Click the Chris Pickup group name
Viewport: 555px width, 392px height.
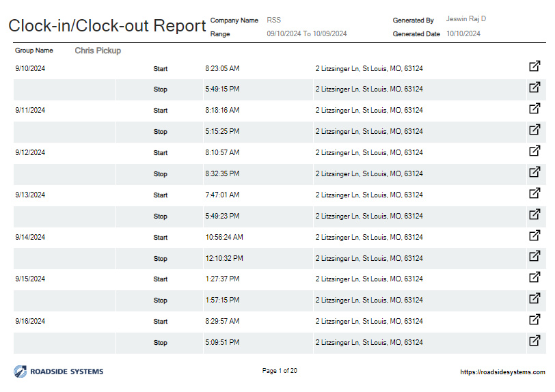tap(98, 51)
